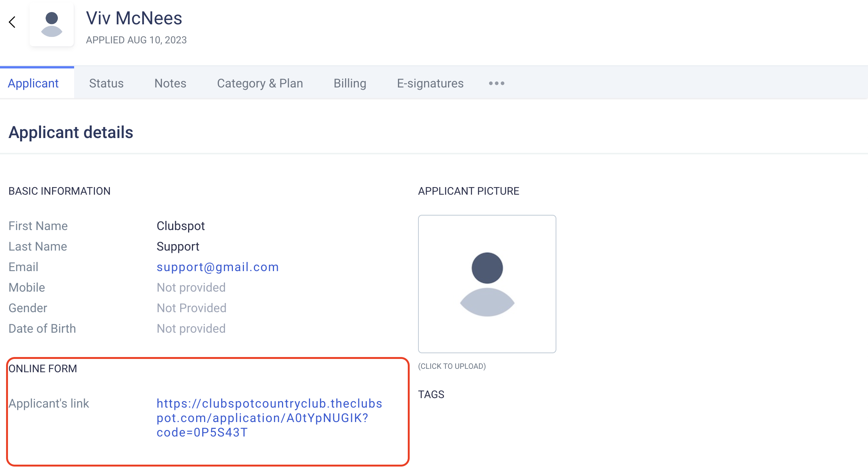
Task: Click Date of Birth 'Not provided' value
Action: coord(191,329)
